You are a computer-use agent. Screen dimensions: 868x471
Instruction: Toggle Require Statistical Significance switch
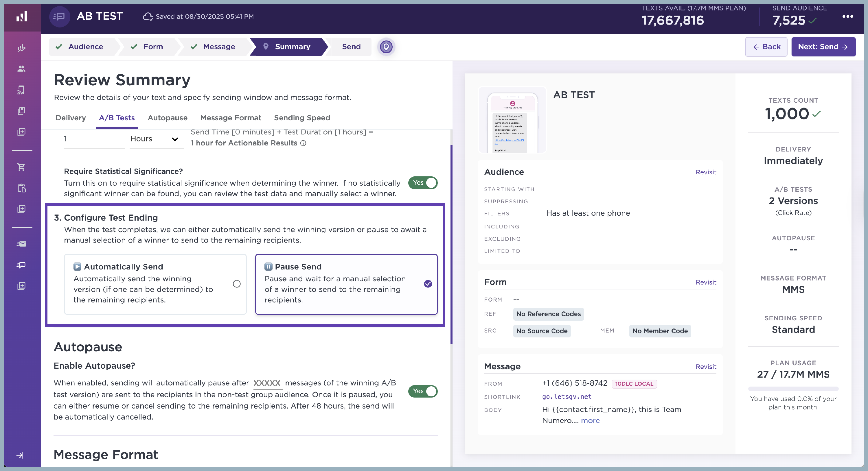422,183
